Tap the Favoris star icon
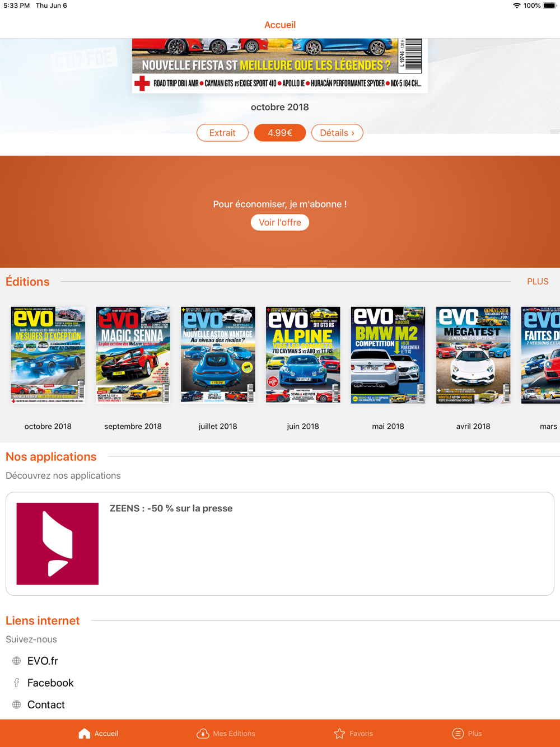 [x=339, y=734]
